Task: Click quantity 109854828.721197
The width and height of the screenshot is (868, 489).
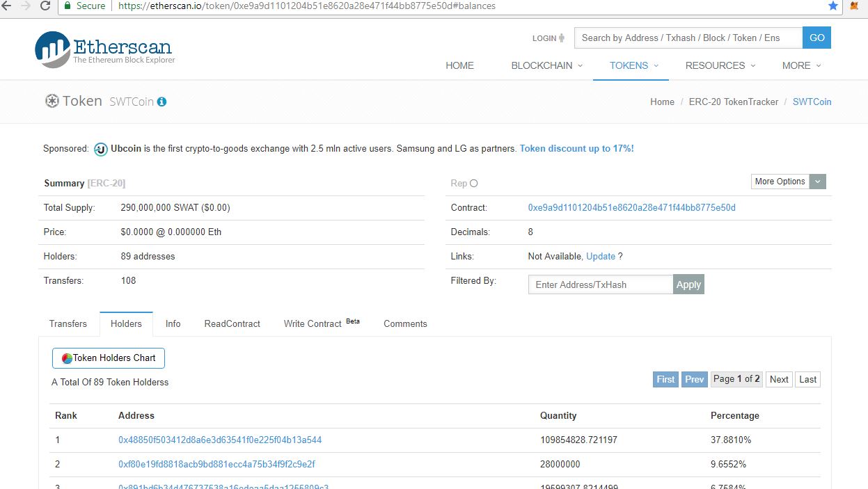Action: click(x=578, y=440)
